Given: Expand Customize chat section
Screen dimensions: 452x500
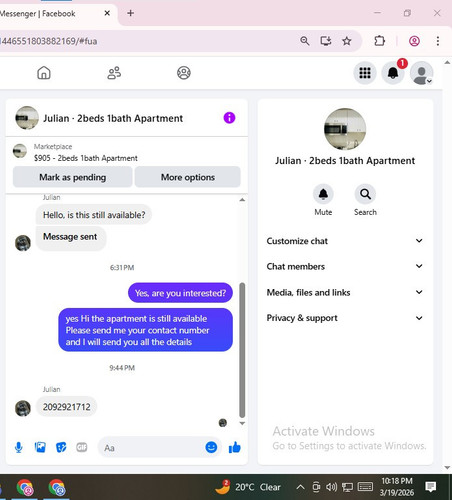Looking at the screenshot, I should [345, 241].
